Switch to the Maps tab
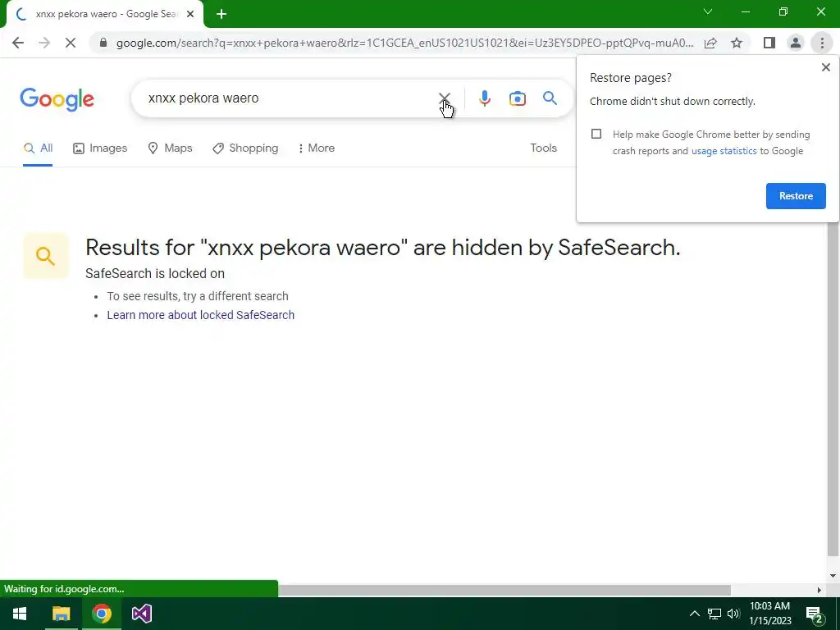 point(170,148)
